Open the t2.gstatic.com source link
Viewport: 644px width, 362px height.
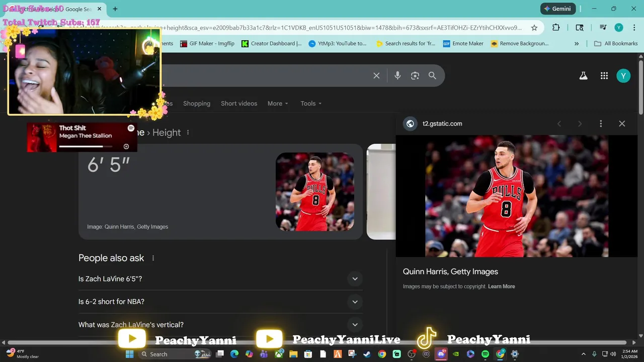coord(442,124)
